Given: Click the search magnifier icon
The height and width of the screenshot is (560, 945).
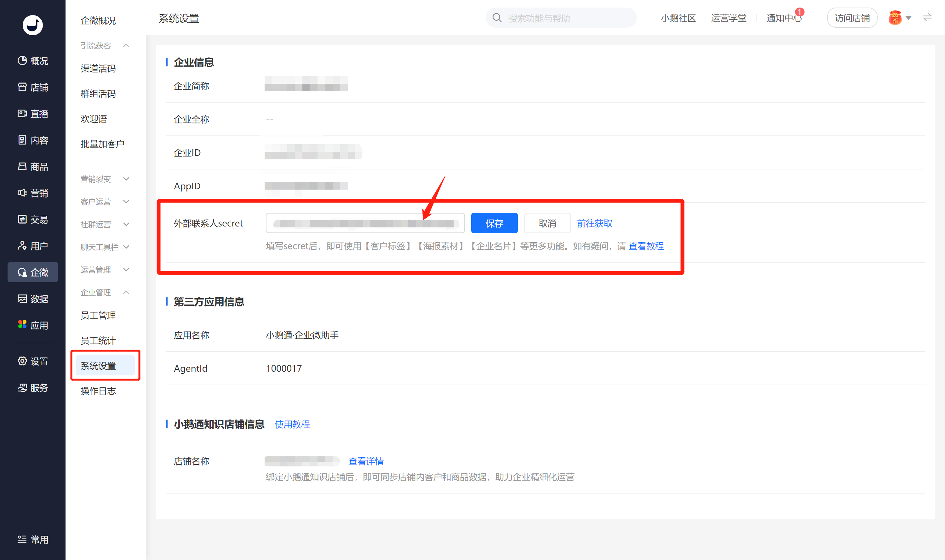Looking at the screenshot, I should coord(497,18).
